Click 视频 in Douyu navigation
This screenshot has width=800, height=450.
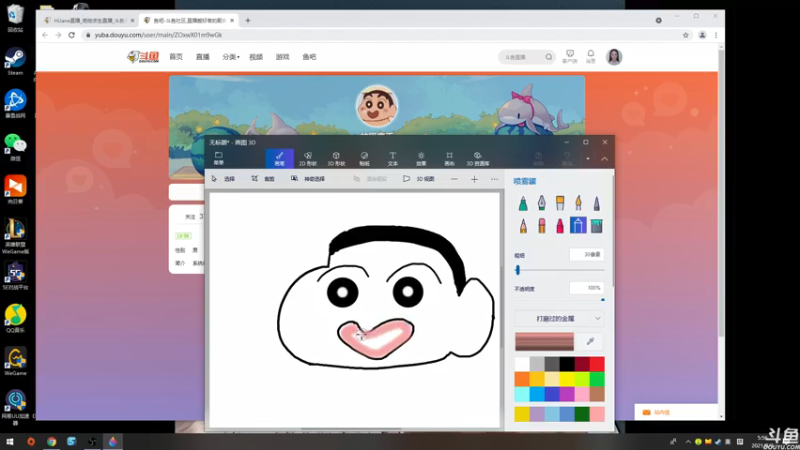pos(256,57)
